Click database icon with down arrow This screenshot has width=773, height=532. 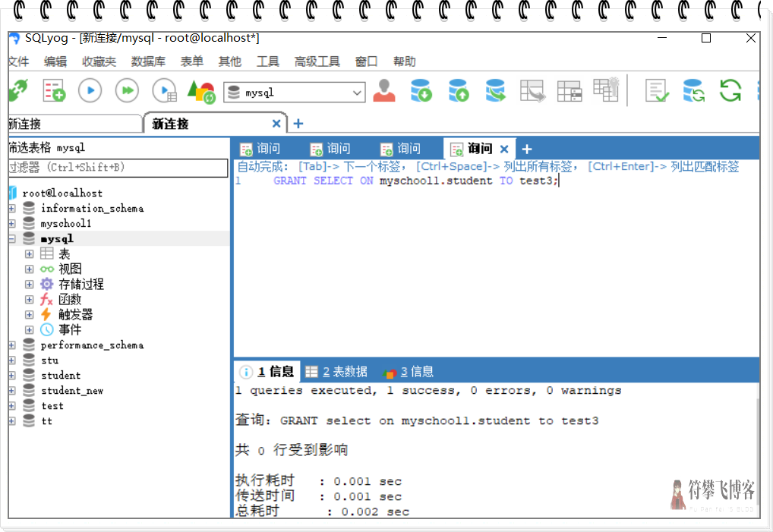click(x=421, y=90)
